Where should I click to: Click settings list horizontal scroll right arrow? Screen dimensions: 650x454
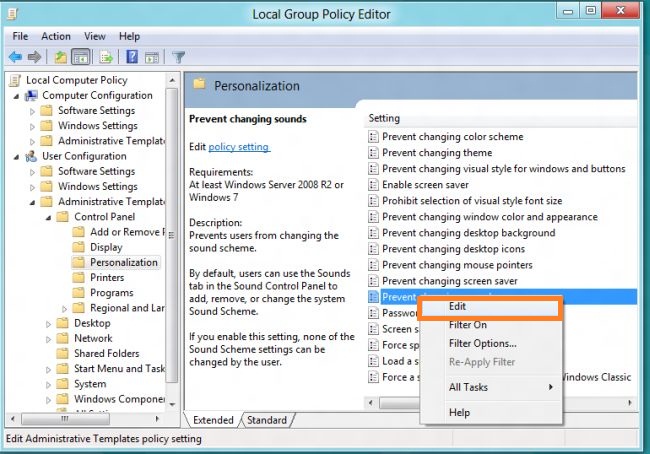630,403
